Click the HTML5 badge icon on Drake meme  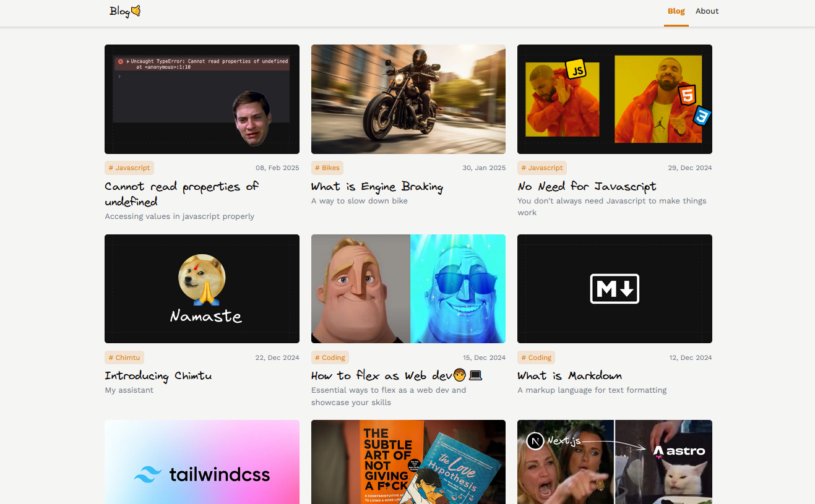[687, 95]
